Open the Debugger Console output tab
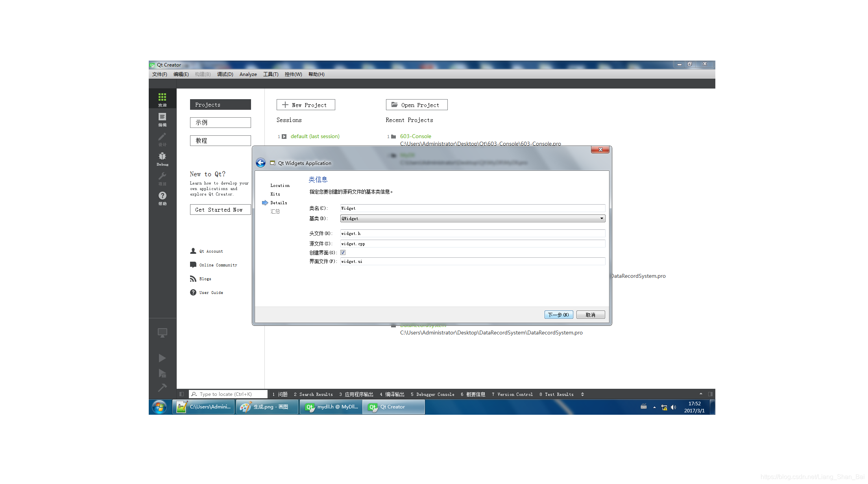Screen dimensions: 868x484 (x=432, y=394)
